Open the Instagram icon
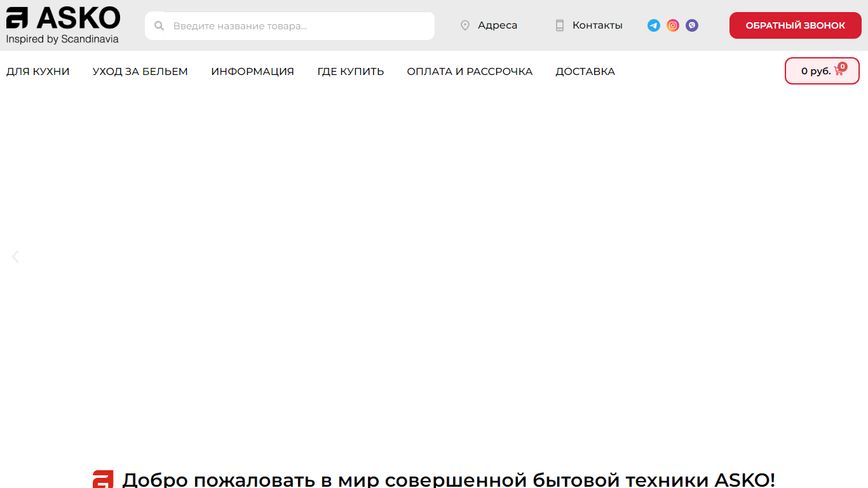 [673, 25]
